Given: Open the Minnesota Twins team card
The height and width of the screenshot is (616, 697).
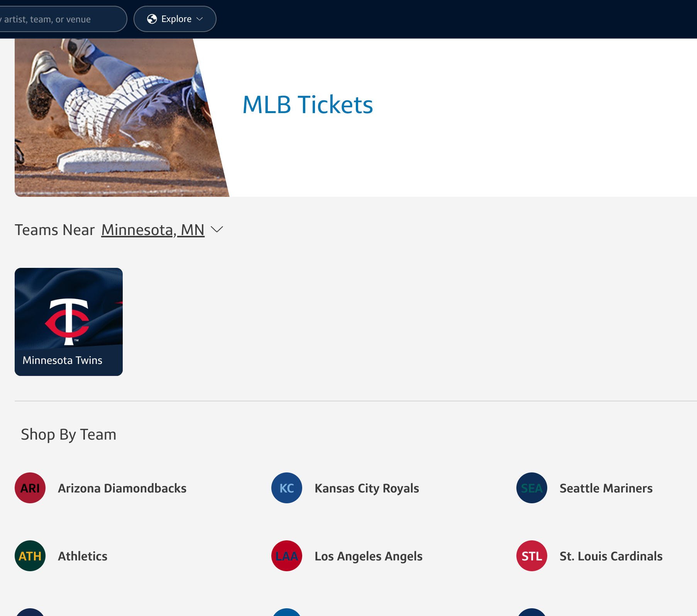Looking at the screenshot, I should tap(69, 322).
